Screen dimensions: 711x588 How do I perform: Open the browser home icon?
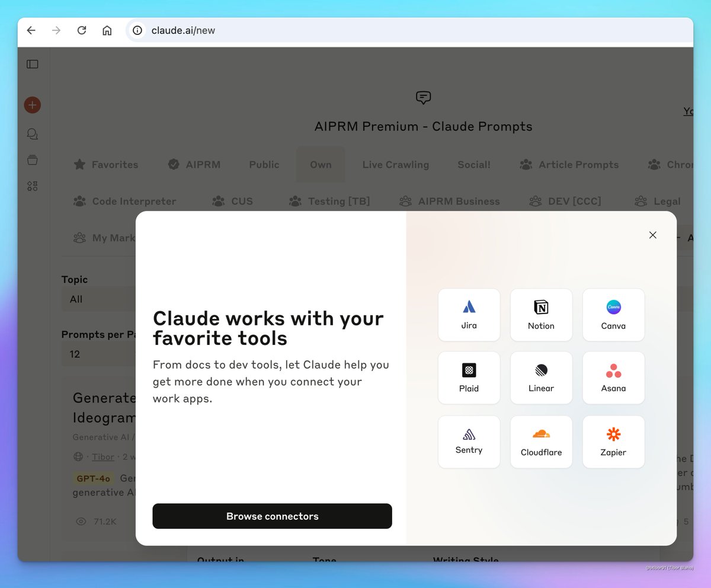tap(107, 30)
